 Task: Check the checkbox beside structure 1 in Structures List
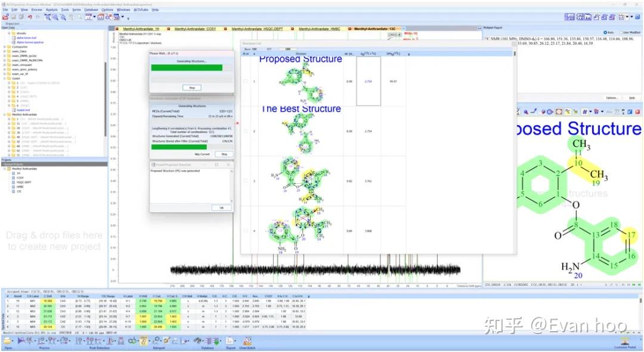[x=245, y=81]
